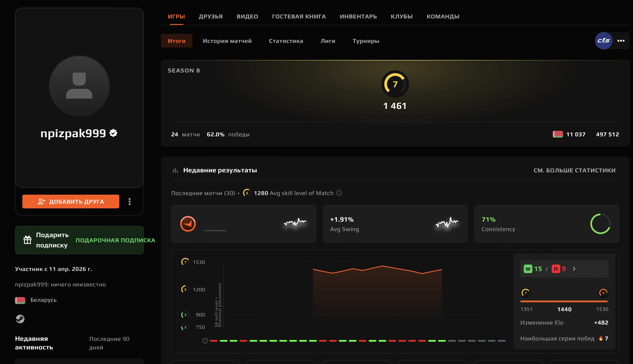Open the ДРУЗЬЯ tab
Image resolution: width=633 pixels, height=364 pixels.
tap(211, 17)
